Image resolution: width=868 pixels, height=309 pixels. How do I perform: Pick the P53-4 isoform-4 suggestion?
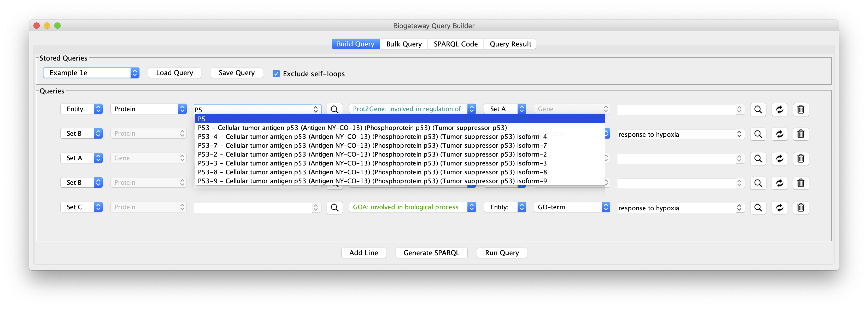point(400,136)
